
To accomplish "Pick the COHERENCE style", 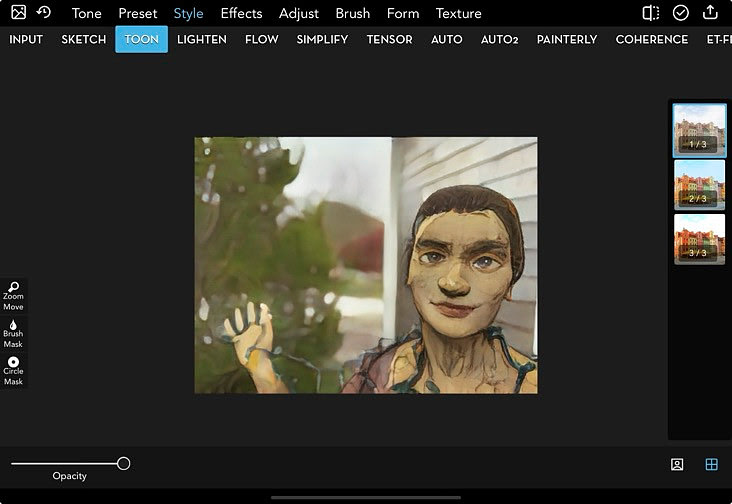I will point(652,39).
